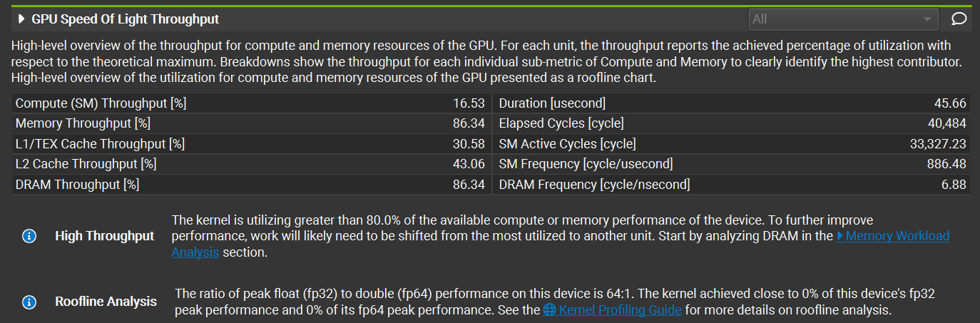Image resolution: width=980 pixels, height=323 pixels.
Task: Click the info icon beside High Throughput
Action: (x=29, y=236)
